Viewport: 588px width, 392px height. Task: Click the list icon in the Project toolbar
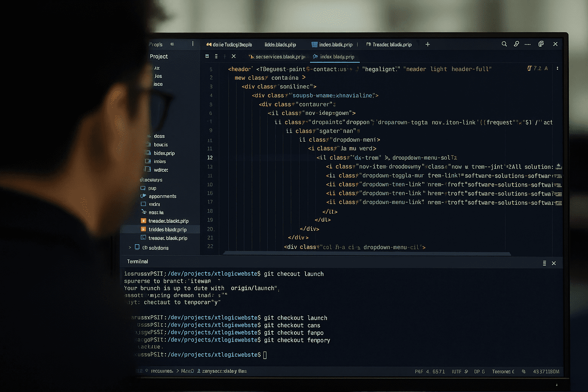click(x=216, y=56)
